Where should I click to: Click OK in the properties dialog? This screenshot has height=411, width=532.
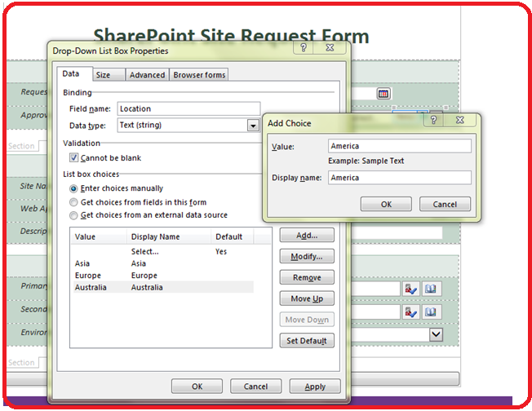197,387
